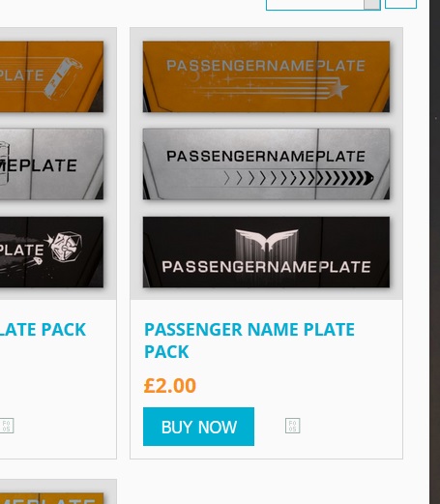This screenshot has height=504, width=440.
Task: Expand the dropdown arrow of the top combo box
Action: pyautogui.click(x=372, y=5)
